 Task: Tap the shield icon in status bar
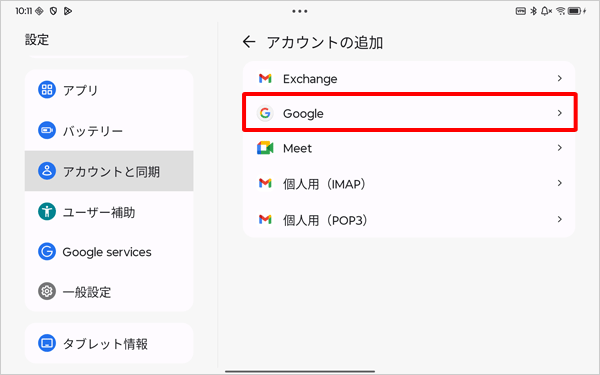point(53,11)
